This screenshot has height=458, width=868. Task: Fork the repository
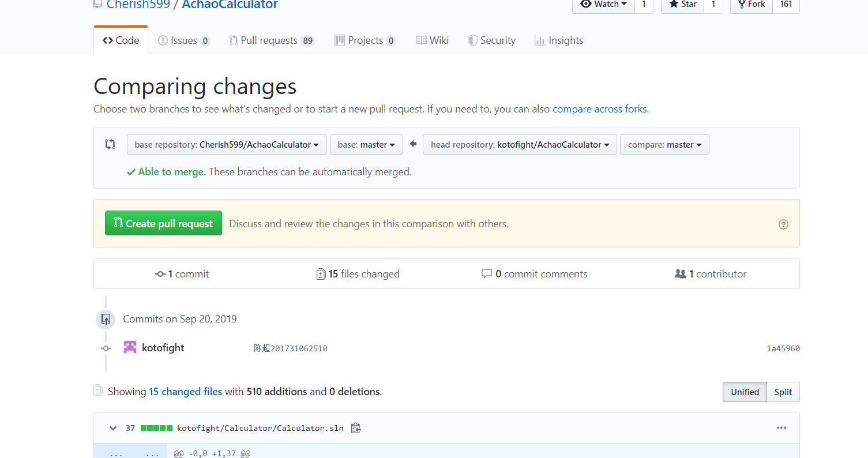point(751,5)
